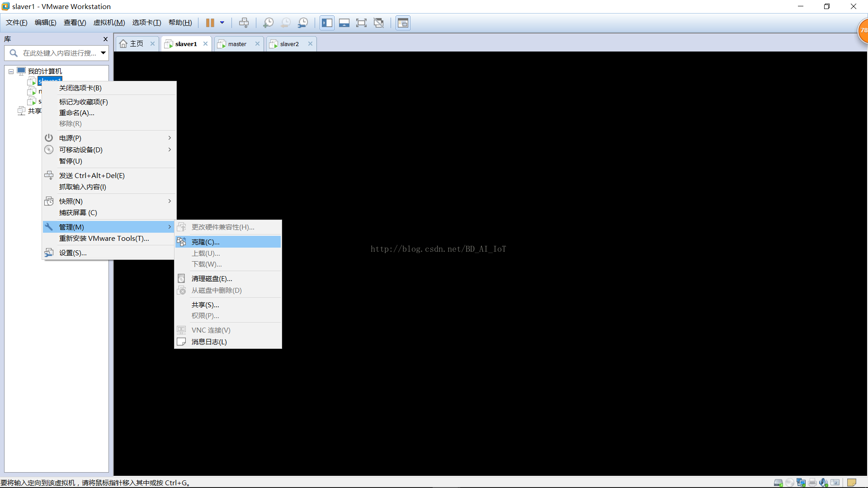Open 设置(S)... from context menu

pyautogui.click(x=109, y=253)
